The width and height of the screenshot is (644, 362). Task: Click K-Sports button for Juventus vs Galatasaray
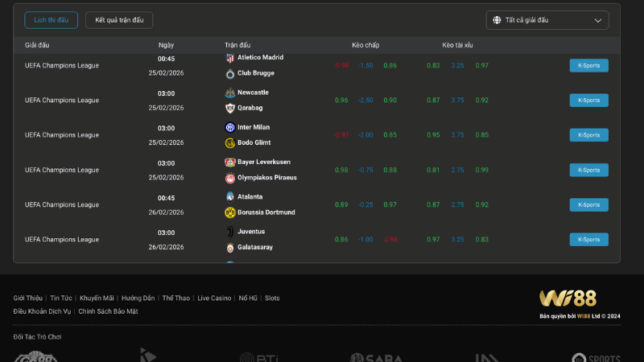point(588,239)
